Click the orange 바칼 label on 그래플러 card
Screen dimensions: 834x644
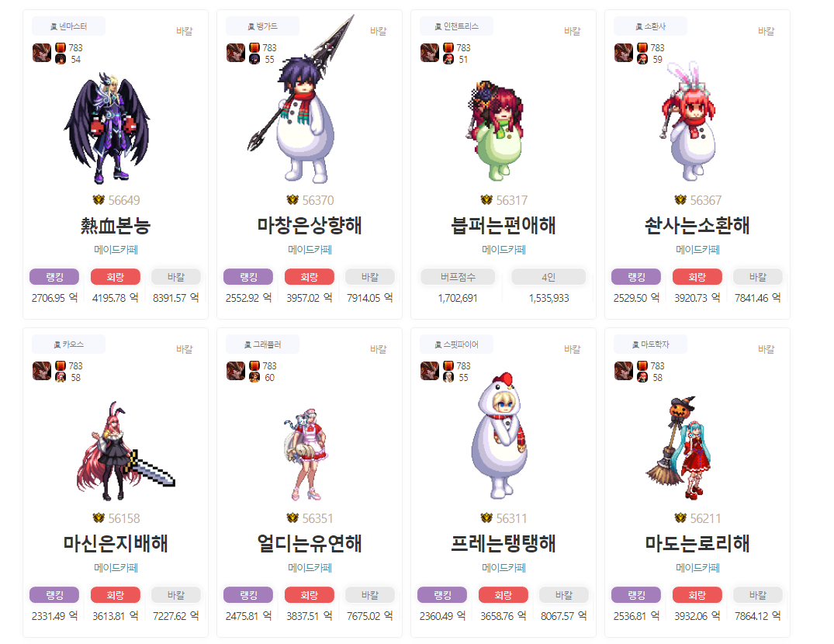pos(378,349)
